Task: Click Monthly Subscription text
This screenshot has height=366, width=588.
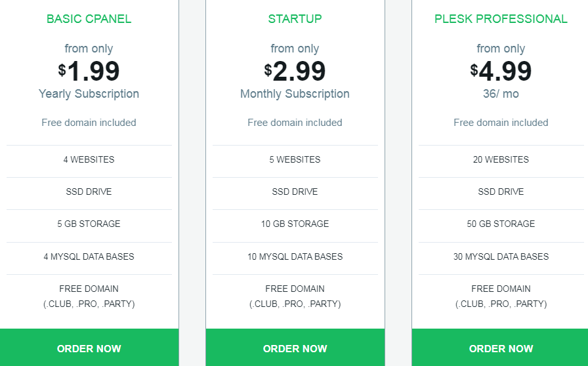Action: [x=295, y=94]
